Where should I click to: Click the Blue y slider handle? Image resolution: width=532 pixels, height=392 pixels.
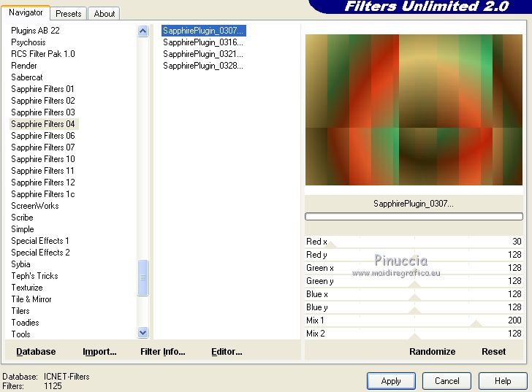click(414, 311)
